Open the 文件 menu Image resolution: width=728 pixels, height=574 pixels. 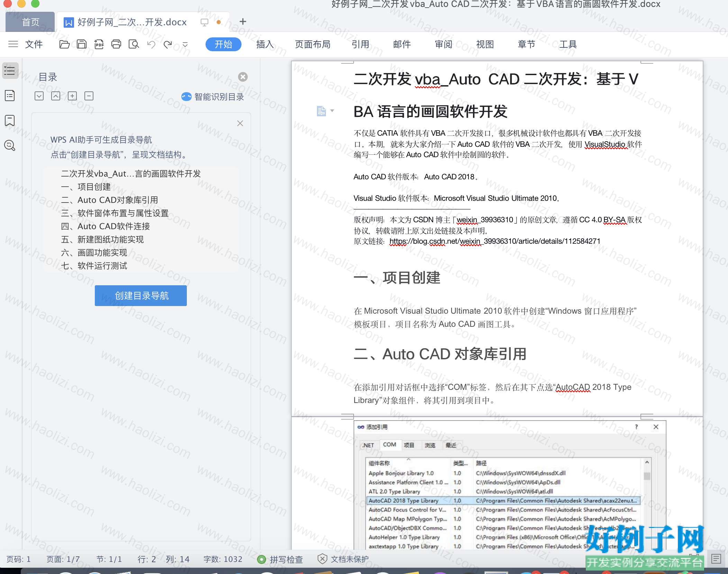point(34,44)
